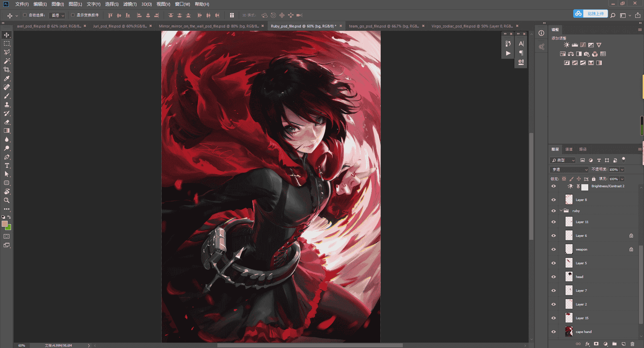Select the Clone Stamp tool
This screenshot has height=348, width=644.
[7, 105]
